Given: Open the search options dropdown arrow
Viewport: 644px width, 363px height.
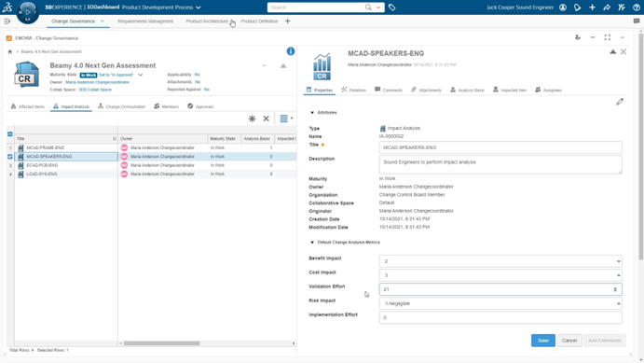Looking at the screenshot, I should pyautogui.click(x=377, y=7).
